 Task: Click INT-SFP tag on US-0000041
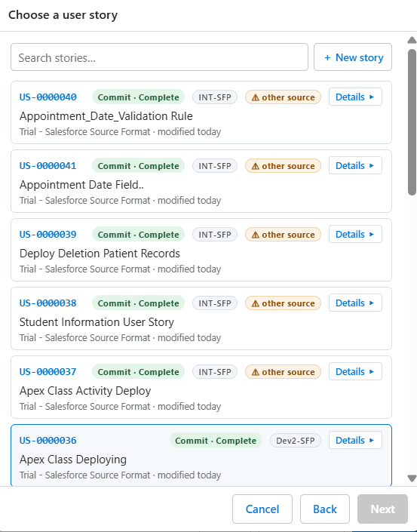point(215,166)
